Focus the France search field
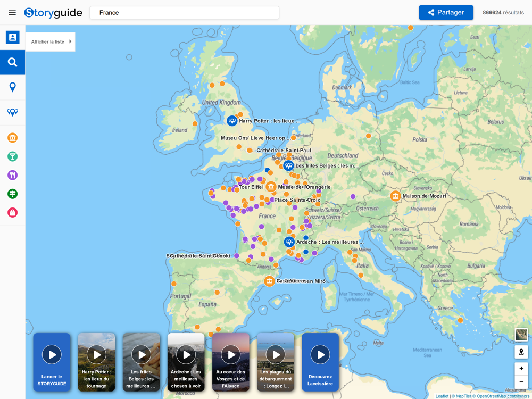The width and height of the screenshot is (532, 399). coord(184,13)
